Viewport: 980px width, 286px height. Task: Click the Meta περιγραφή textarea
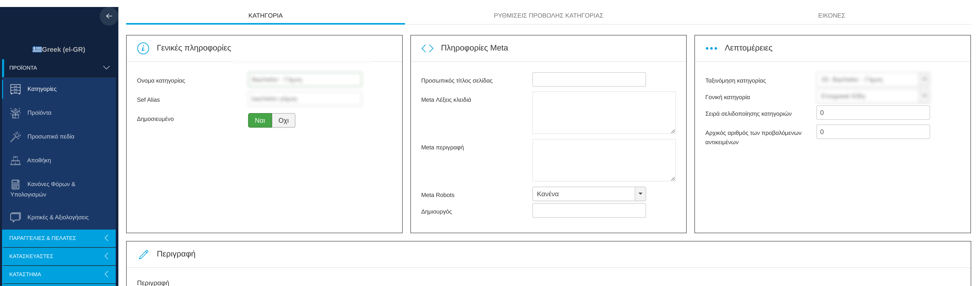click(604, 160)
